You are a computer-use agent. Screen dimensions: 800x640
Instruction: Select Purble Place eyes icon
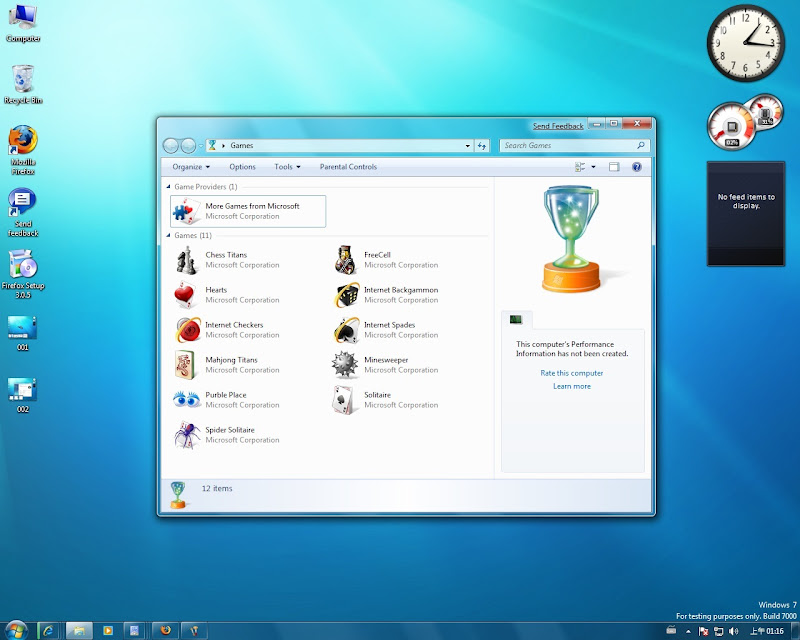click(186, 400)
